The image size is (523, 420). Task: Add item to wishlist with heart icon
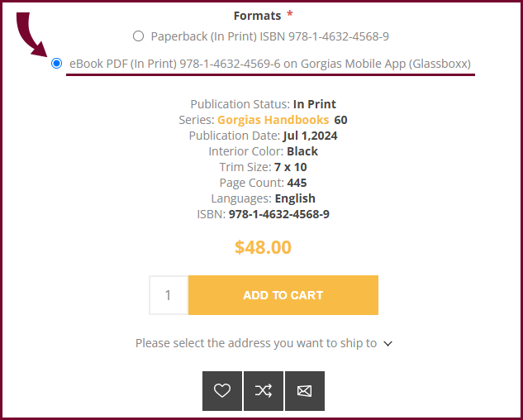[x=222, y=390]
